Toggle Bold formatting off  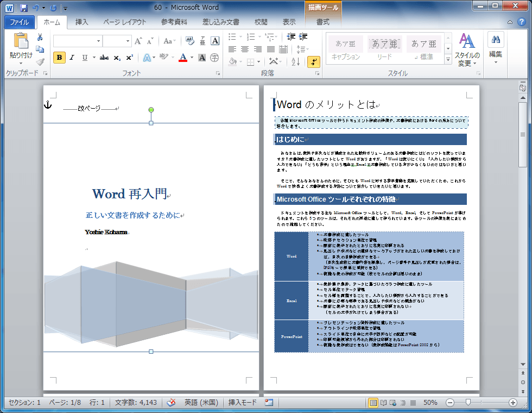(59, 58)
